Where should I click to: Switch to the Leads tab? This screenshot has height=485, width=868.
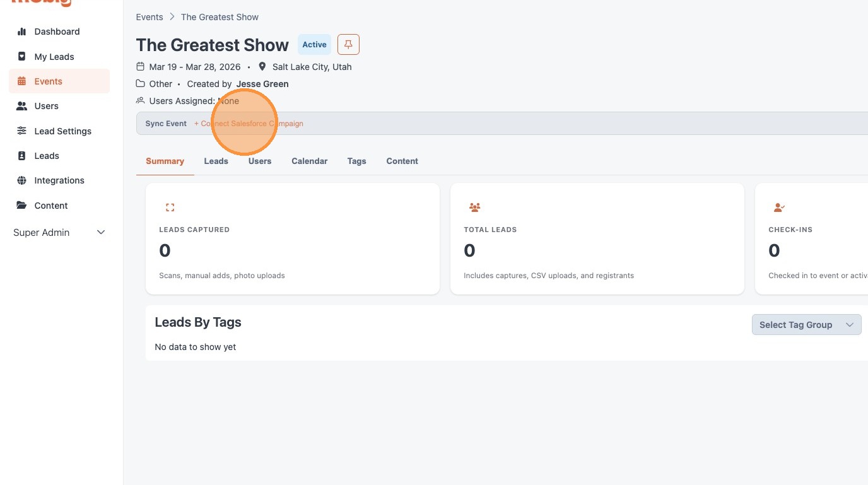tap(216, 161)
